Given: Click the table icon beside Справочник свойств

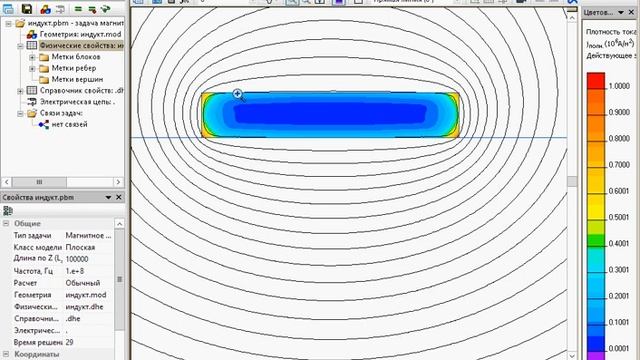Looking at the screenshot, I should pyautogui.click(x=31, y=91).
